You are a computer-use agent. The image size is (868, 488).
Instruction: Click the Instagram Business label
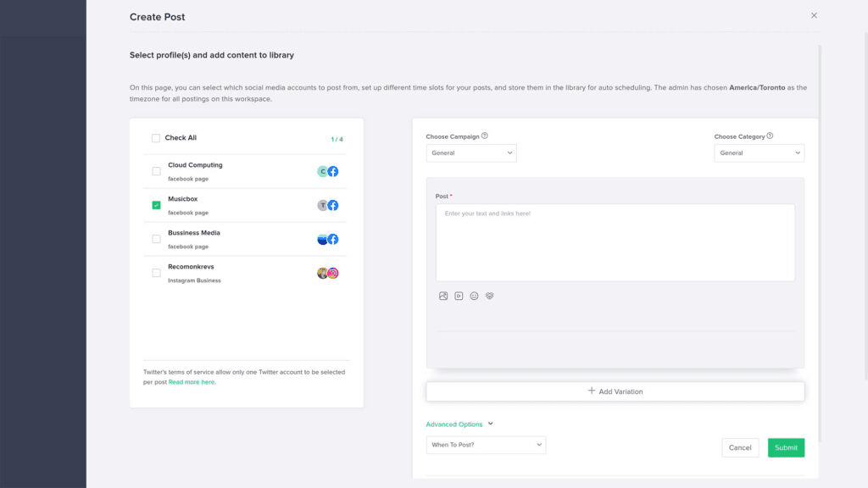[x=194, y=280]
